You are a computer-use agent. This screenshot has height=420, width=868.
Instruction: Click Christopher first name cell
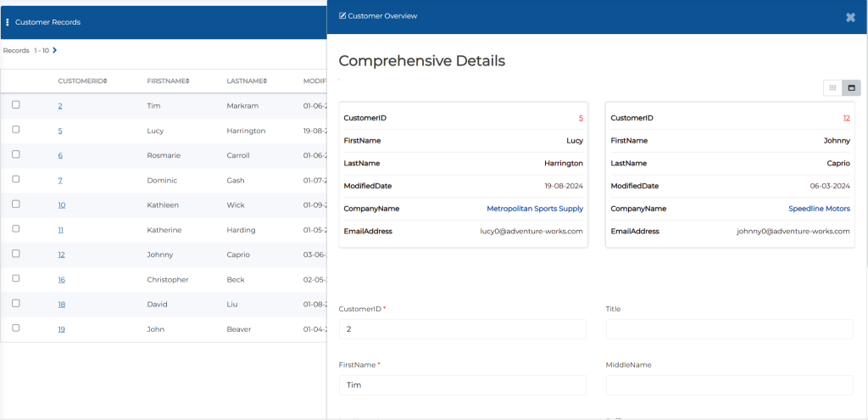(168, 280)
